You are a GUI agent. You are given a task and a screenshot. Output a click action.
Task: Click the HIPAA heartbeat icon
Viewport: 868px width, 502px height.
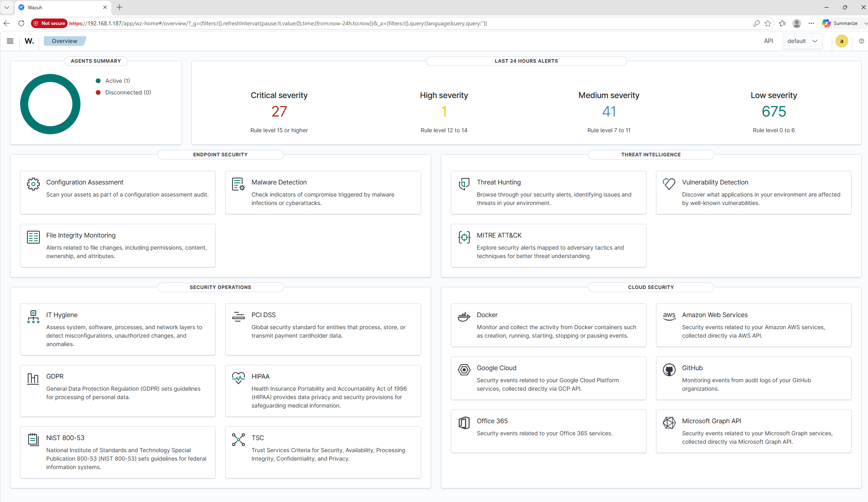point(239,378)
